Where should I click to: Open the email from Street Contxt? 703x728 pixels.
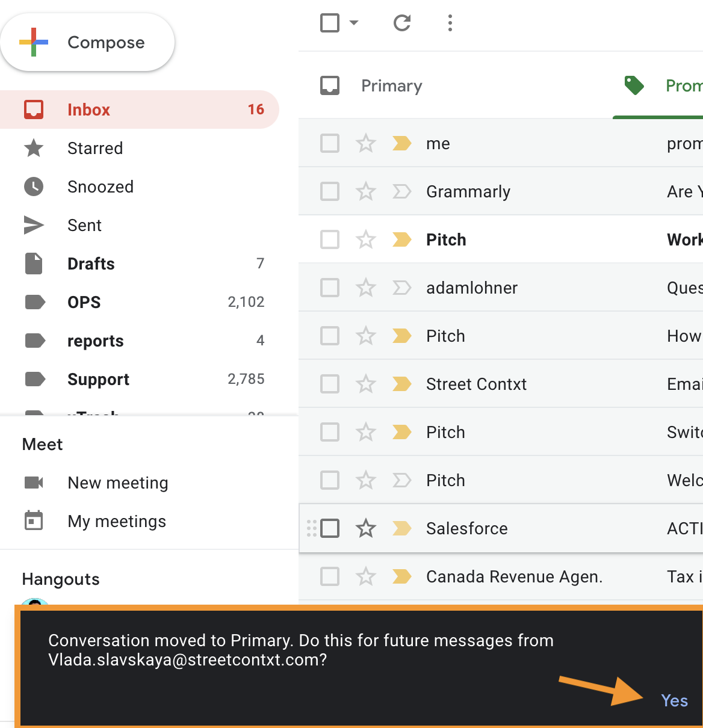501,384
